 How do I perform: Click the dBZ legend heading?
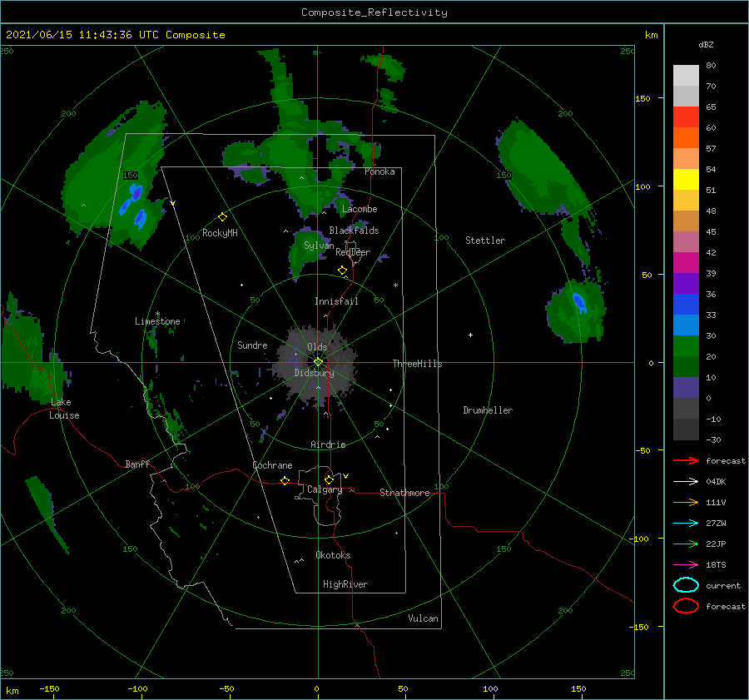706,44
